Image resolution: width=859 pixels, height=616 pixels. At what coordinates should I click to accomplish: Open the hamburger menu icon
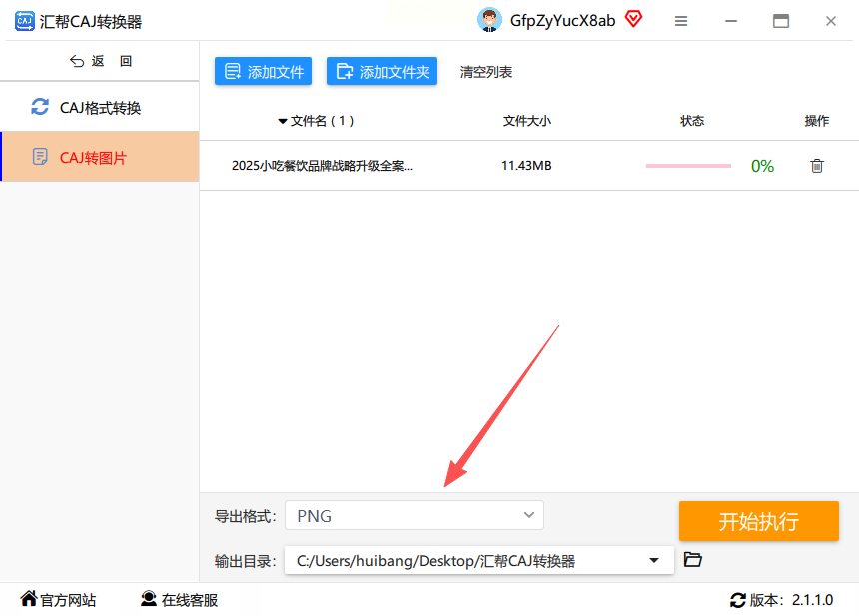click(681, 21)
